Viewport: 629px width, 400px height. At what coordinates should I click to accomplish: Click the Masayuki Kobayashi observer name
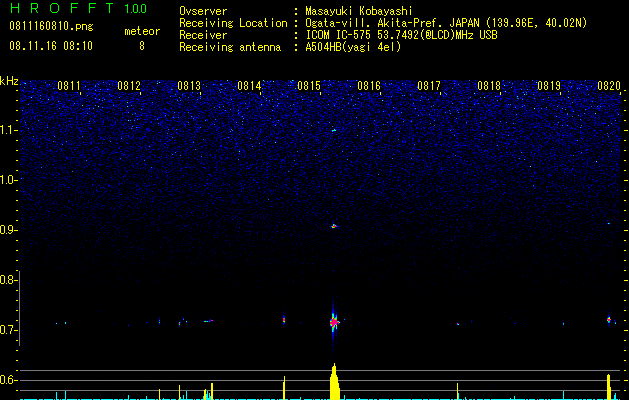click(359, 11)
